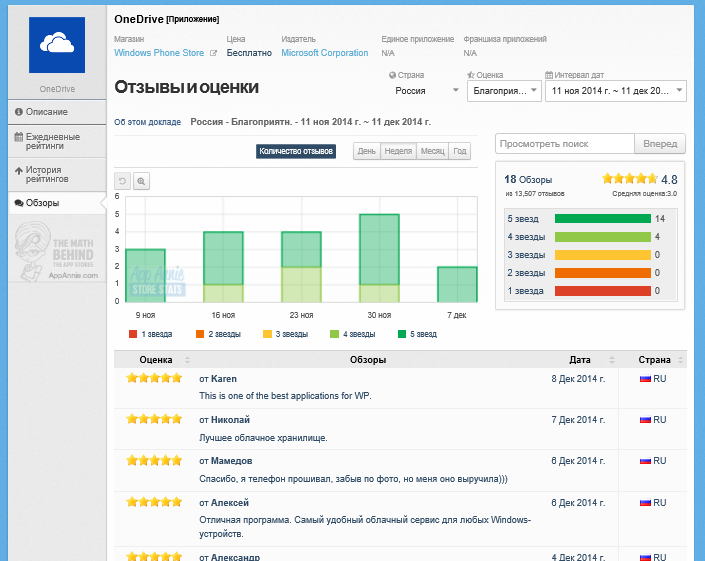Click the Об этом докладе link
This screenshot has width=705, height=561.
pyautogui.click(x=147, y=122)
